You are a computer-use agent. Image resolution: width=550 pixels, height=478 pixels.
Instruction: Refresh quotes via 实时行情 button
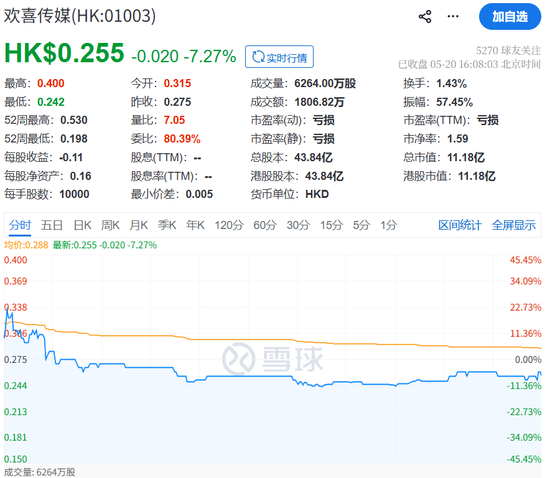[279, 57]
